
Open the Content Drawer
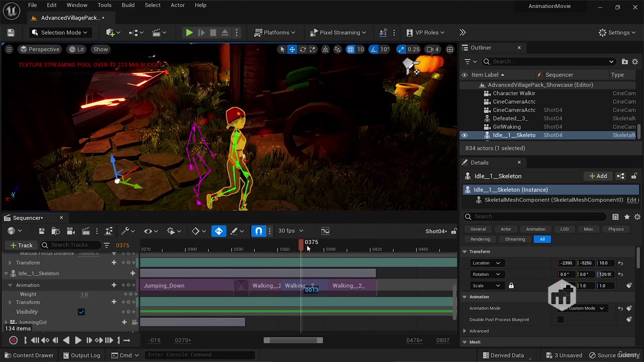(x=28, y=355)
